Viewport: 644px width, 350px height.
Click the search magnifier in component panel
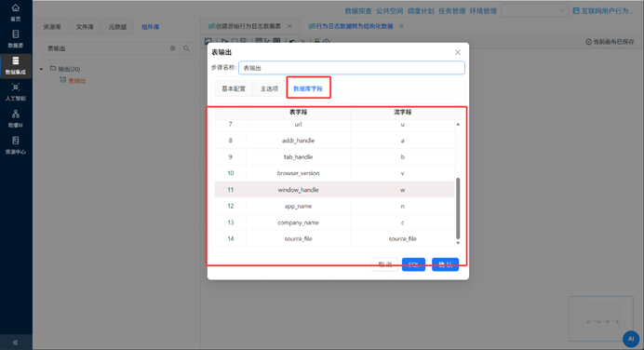point(186,48)
